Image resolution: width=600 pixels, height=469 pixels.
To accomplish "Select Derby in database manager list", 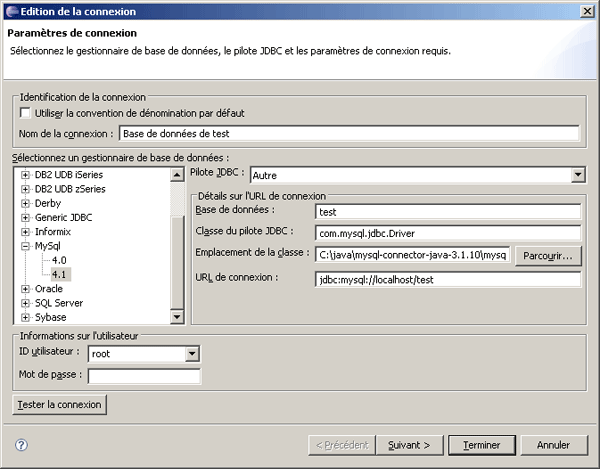I will point(48,203).
